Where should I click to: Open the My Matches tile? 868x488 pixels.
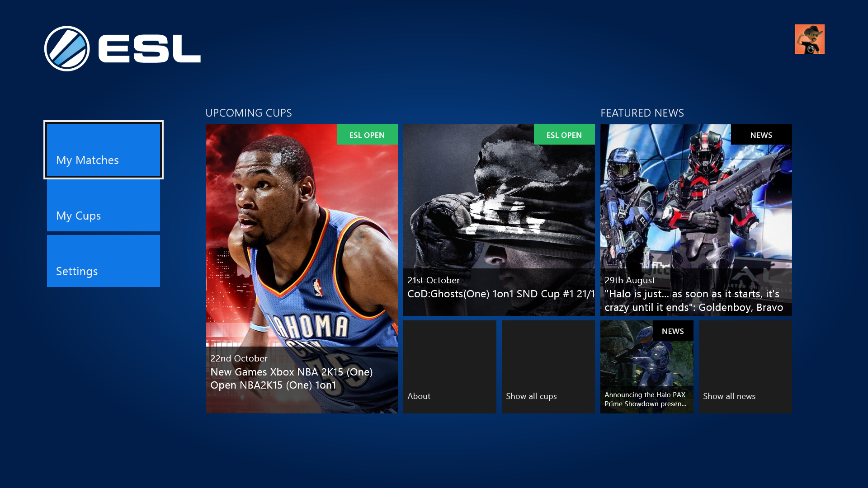(104, 150)
